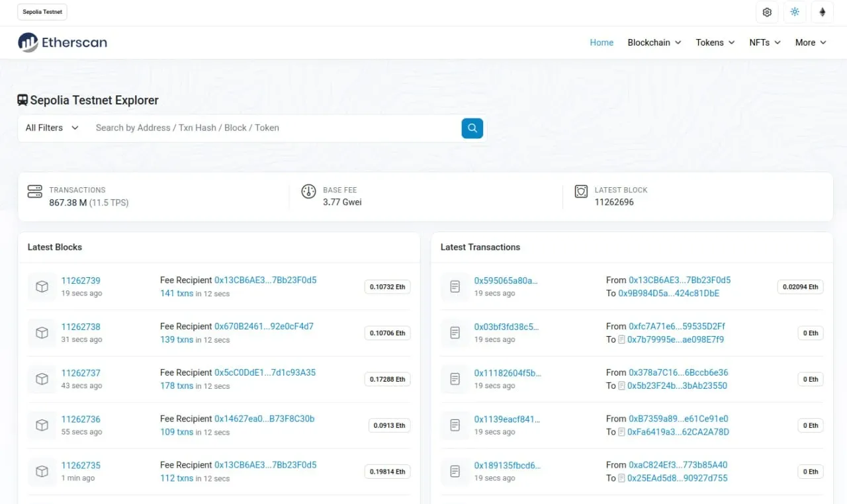
Task: View the 141 txns link
Action: click(x=177, y=293)
